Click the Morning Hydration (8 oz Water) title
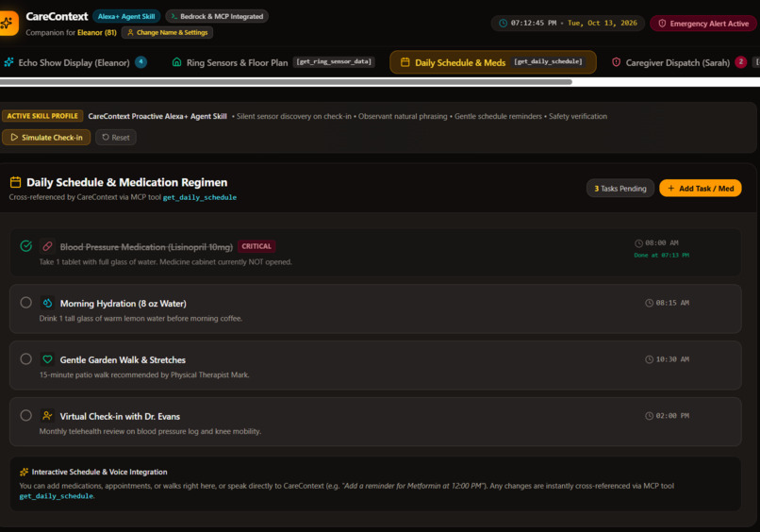 click(124, 303)
